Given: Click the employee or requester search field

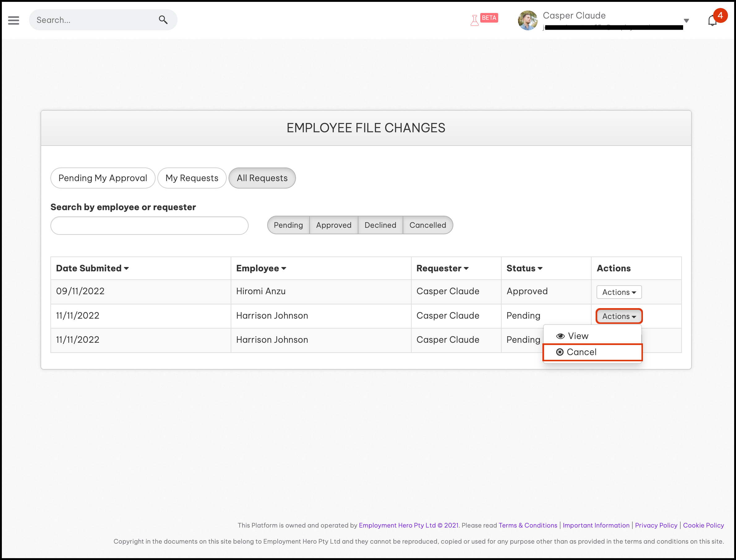Looking at the screenshot, I should (x=149, y=226).
